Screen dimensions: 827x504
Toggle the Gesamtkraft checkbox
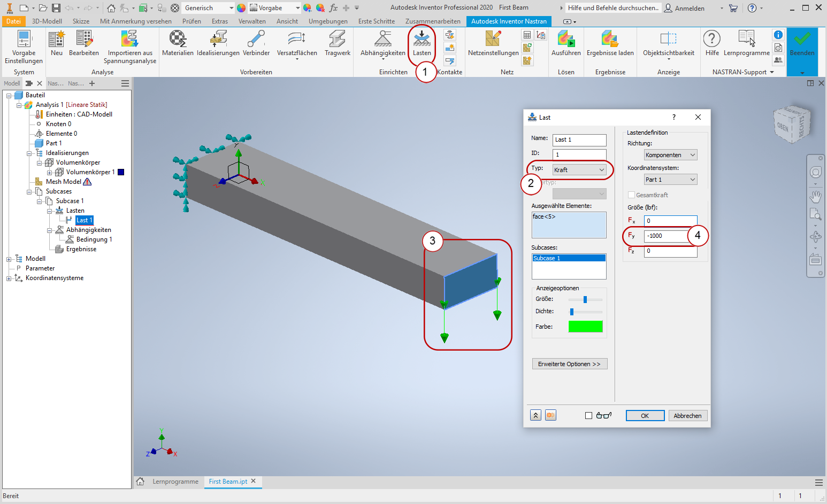631,195
